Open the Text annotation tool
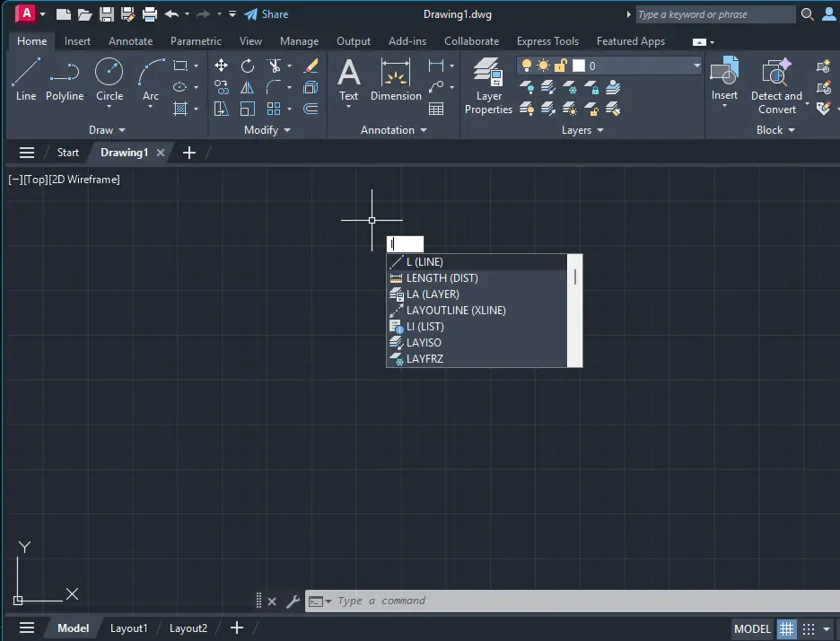This screenshot has height=641, width=840. [x=349, y=79]
